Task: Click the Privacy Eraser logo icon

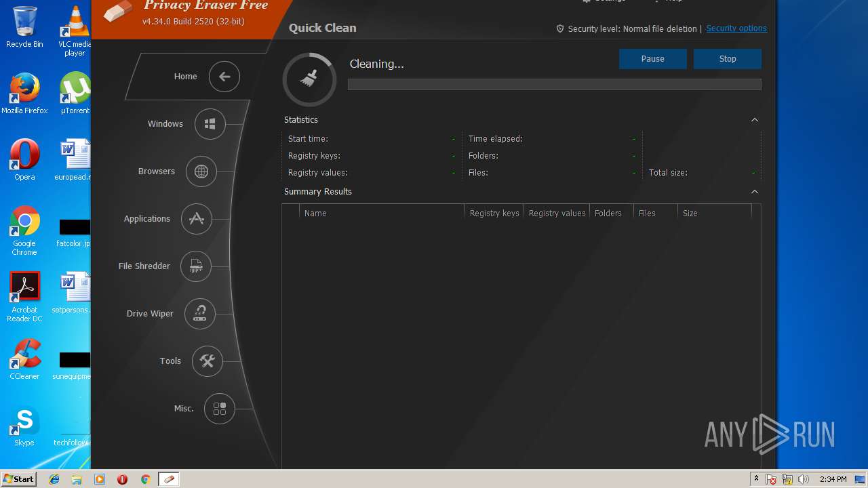Action: (118, 12)
